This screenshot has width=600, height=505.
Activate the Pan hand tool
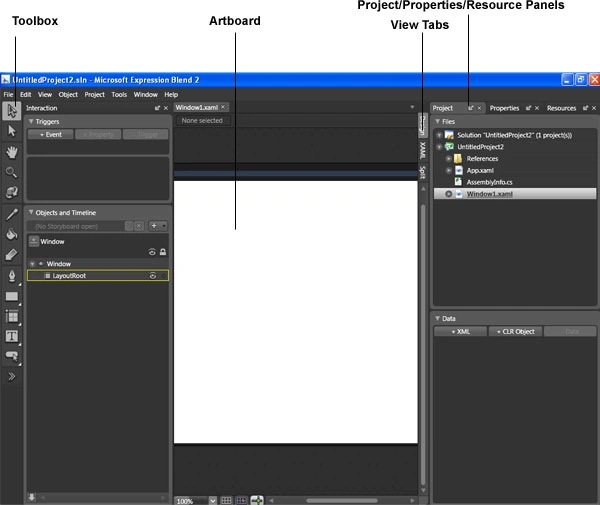point(11,152)
